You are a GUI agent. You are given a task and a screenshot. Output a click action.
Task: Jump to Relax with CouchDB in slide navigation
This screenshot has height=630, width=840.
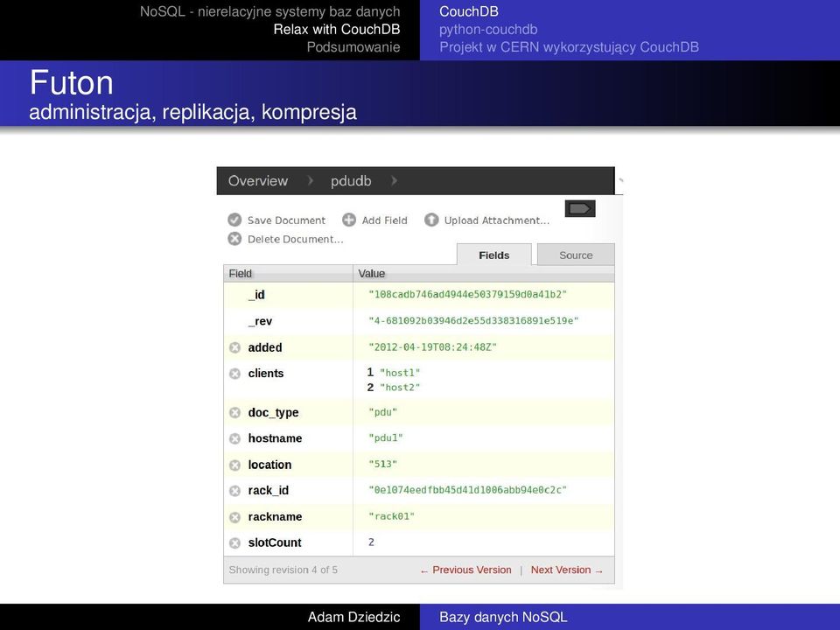coord(336,30)
